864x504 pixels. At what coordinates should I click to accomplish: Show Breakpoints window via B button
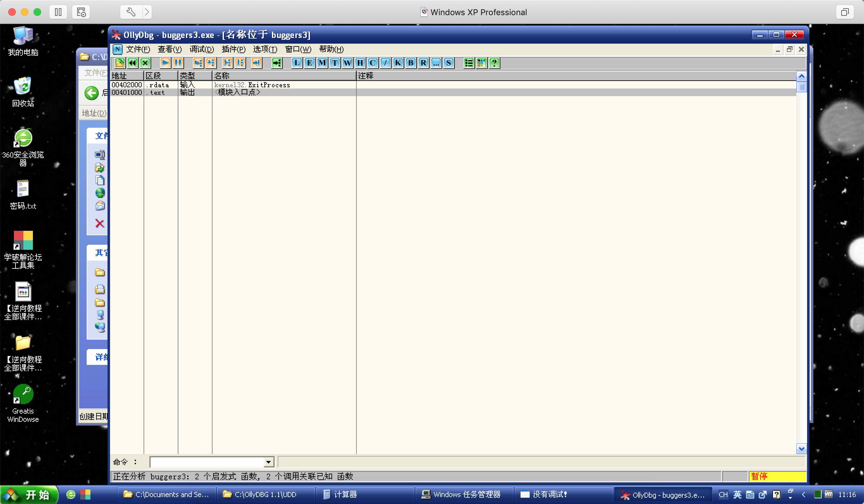(410, 63)
